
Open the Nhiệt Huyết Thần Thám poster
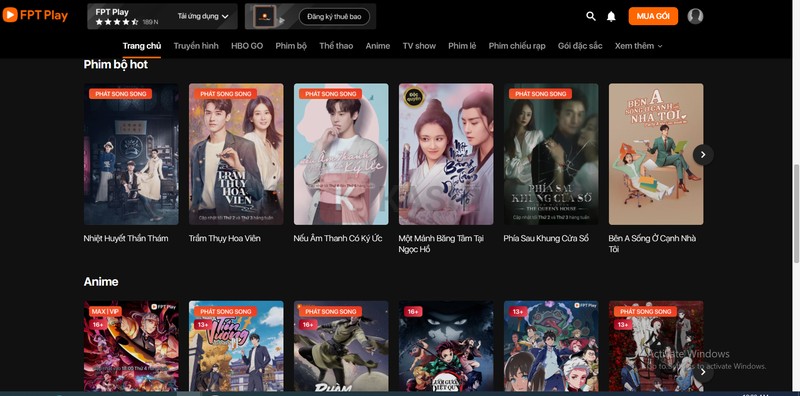point(131,154)
